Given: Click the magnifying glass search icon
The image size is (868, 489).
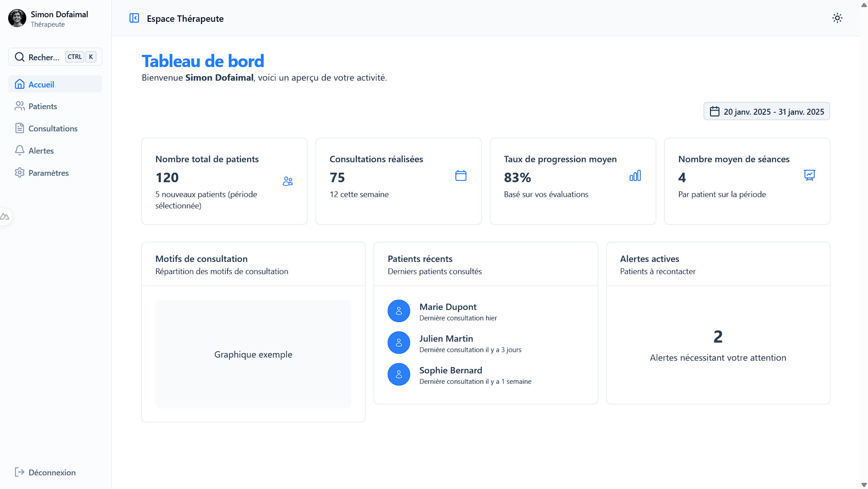Looking at the screenshot, I should pos(19,57).
